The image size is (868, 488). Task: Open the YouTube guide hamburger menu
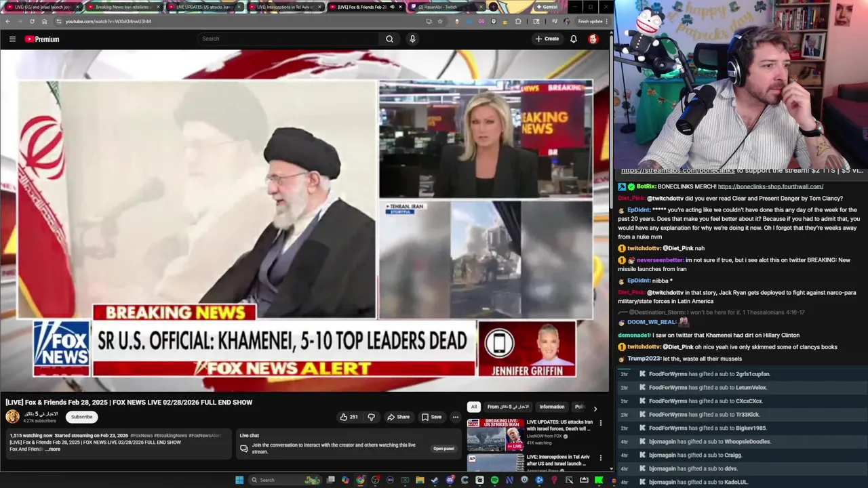[12, 39]
